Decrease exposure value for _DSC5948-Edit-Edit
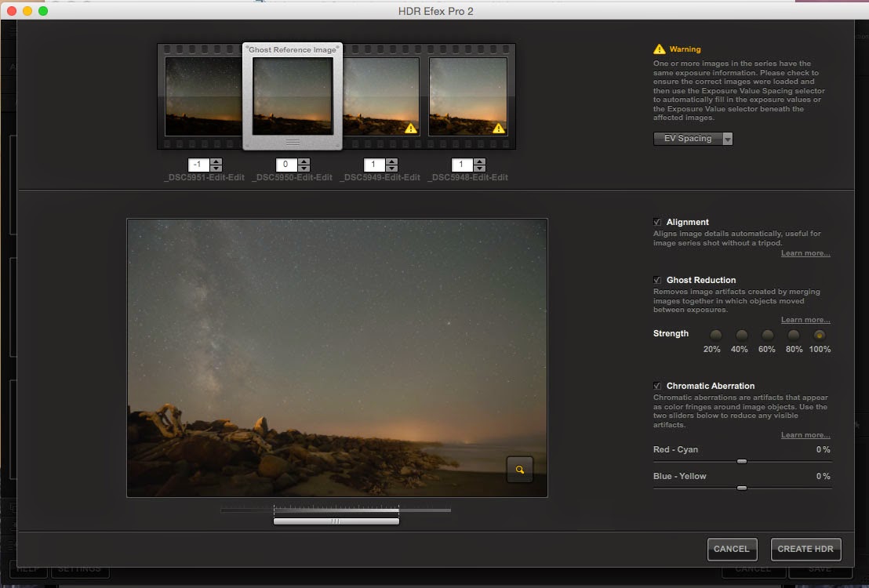This screenshot has width=869, height=588. tap(480, 168)
